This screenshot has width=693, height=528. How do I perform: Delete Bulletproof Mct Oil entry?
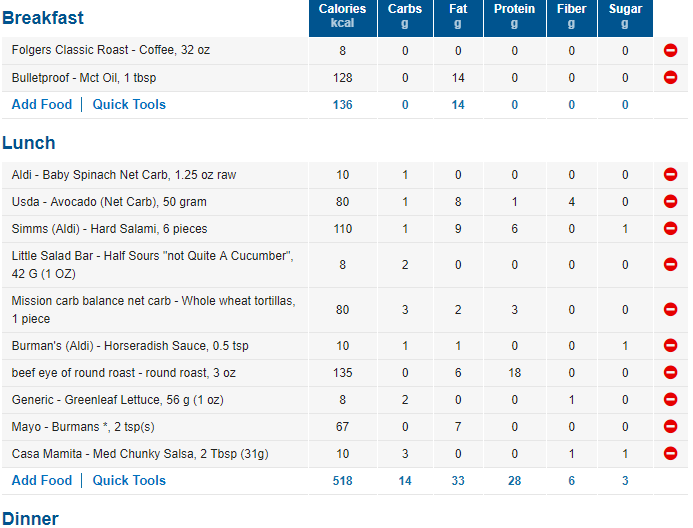670,77
